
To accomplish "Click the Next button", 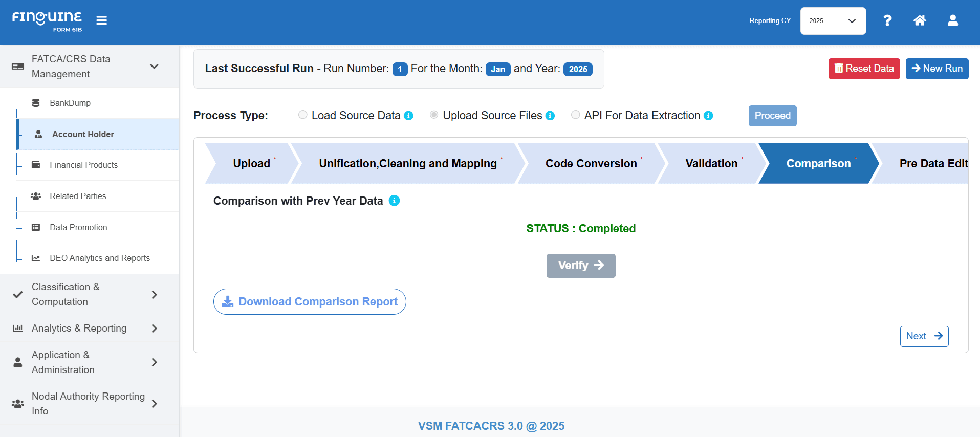I will (924, 336).
